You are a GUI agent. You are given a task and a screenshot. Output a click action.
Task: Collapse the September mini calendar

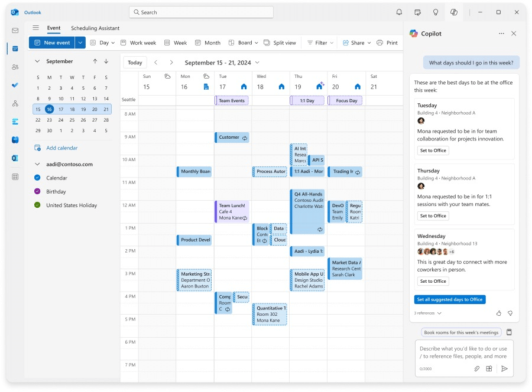37,61
